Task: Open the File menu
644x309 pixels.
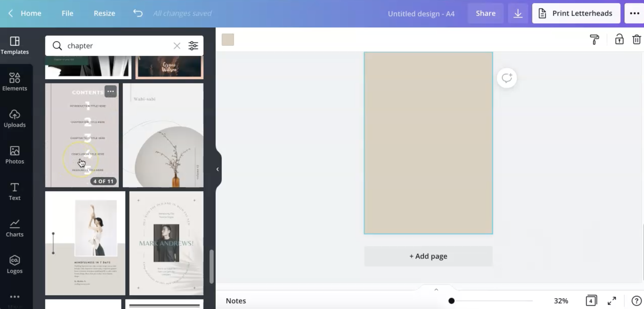Action: (x=67, y=13)
